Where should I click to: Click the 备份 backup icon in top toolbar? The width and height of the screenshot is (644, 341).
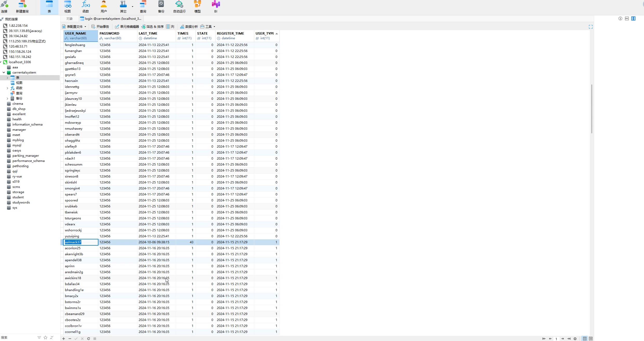point(161,7)
